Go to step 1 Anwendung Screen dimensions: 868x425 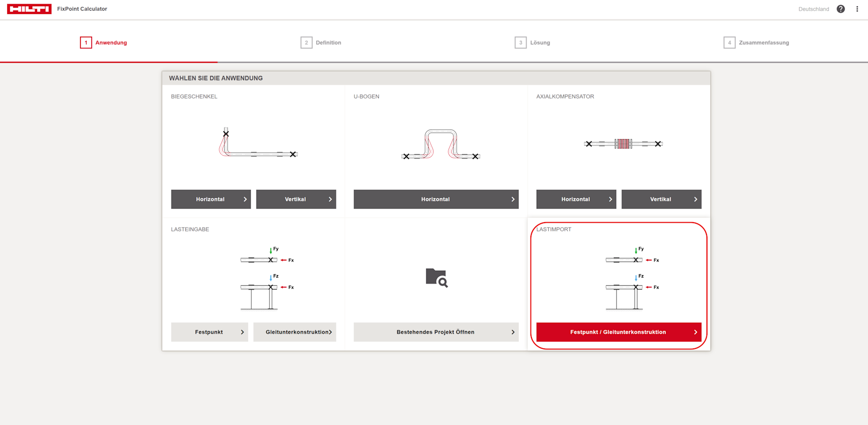pos(104,42)
